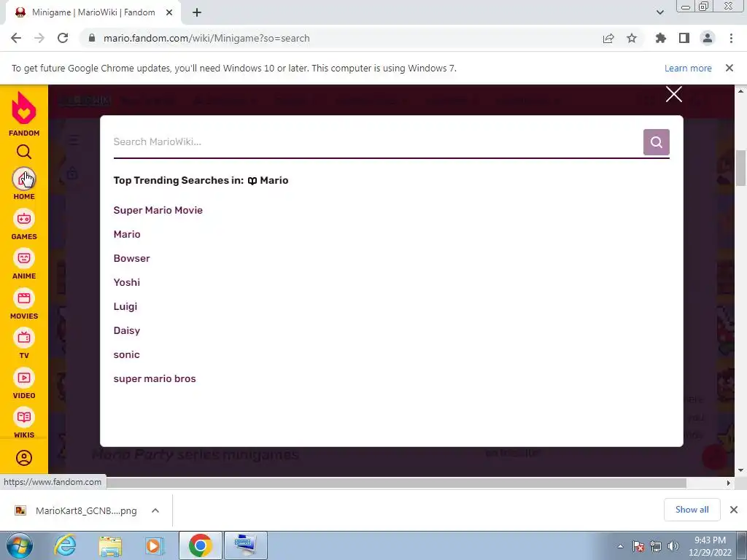Select trending search Luigi
The width and height of the screenshot is (747, 560).
click(x=125, y=306)
